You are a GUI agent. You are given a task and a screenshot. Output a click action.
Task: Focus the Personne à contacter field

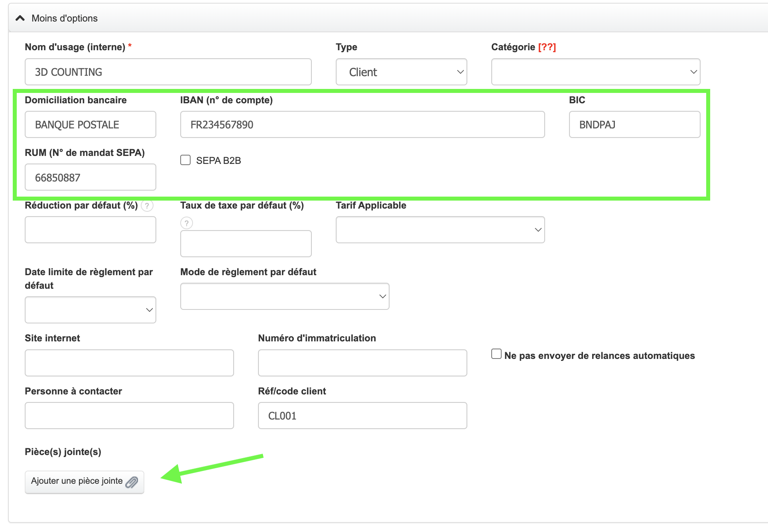(x=129, y=416)
